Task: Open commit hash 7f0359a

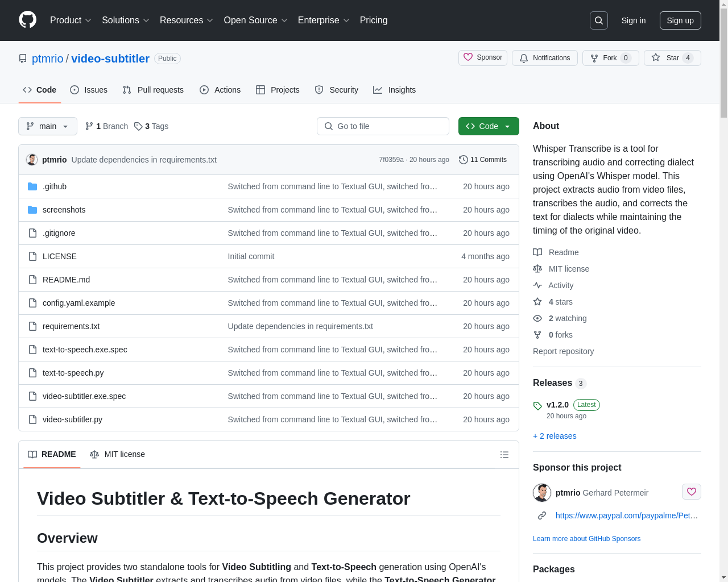Action: [391, 160]
